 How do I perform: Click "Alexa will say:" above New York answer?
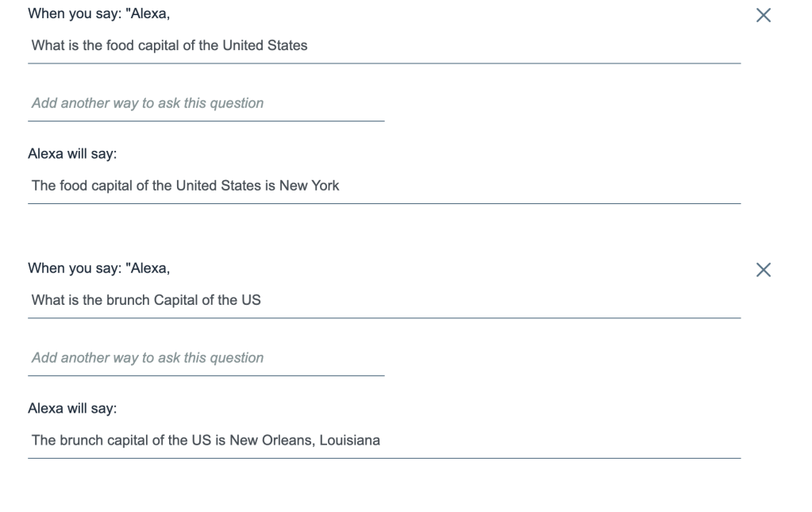click(72, 154)
